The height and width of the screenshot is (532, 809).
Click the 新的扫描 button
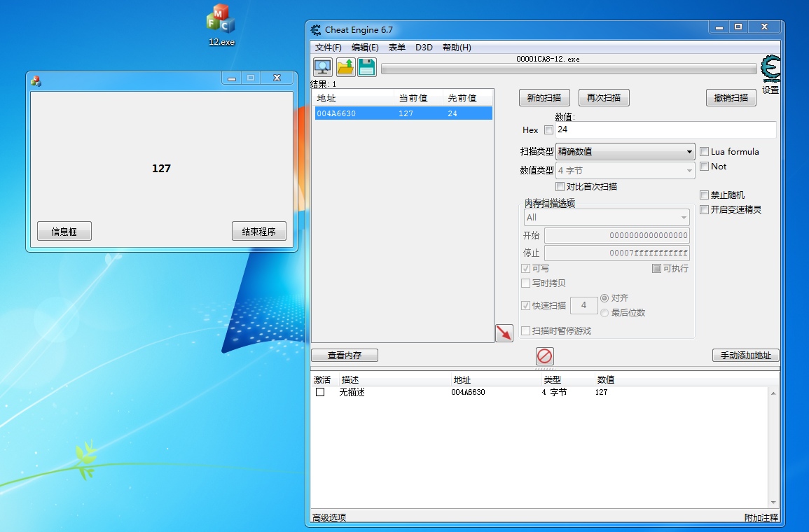pyautogui.click(x=544, y=97)
